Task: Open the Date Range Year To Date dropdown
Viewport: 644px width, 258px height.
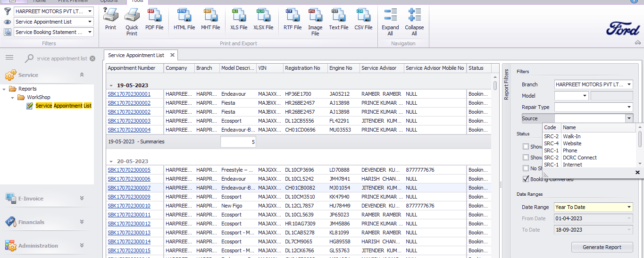Action: (x=629, y=207)
